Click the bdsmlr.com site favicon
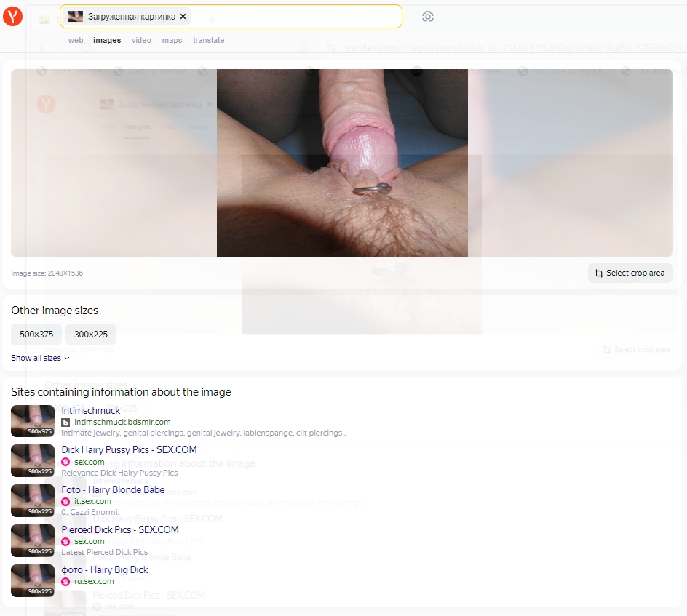The width and height of the screenshot is (687, 616). pos(65,422)
